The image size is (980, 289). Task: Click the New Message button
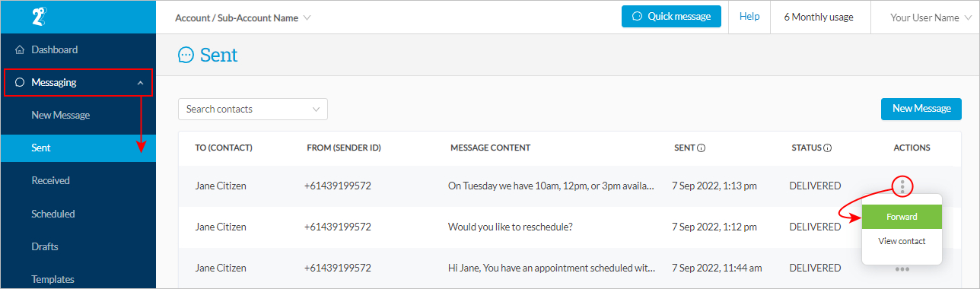tap(921, 109)
